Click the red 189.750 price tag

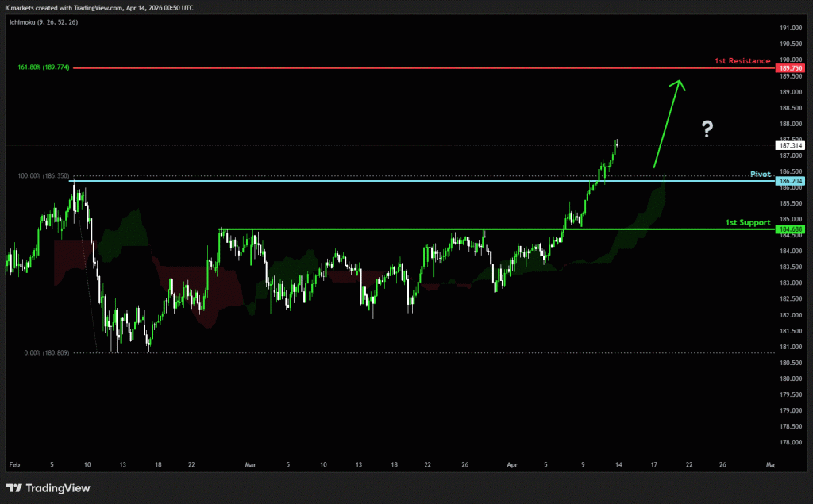[790, 68]
